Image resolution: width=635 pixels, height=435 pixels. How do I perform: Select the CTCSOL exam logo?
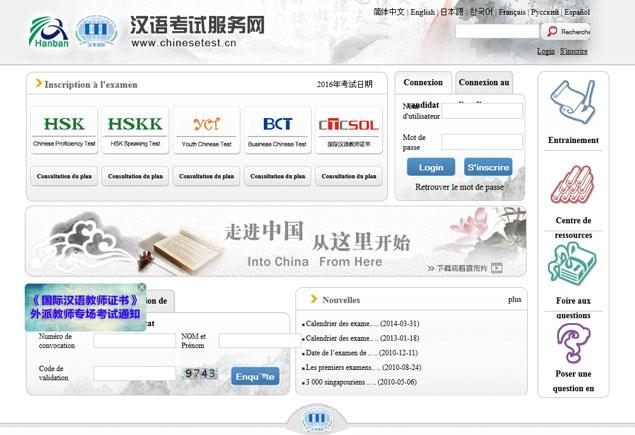[349, 130]
